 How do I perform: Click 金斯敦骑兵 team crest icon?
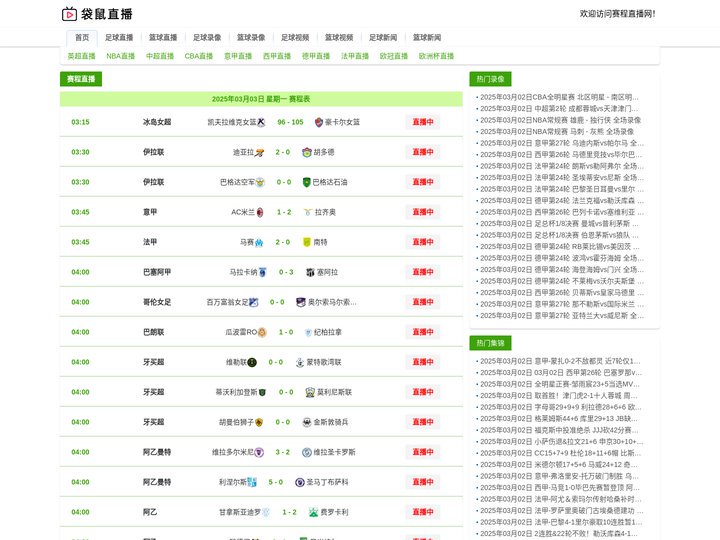pos(307,422)
